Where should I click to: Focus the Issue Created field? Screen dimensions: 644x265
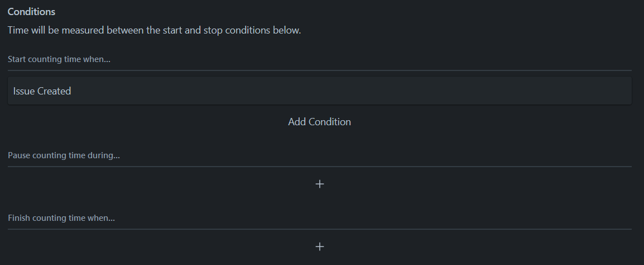click(x=319, y=91)
